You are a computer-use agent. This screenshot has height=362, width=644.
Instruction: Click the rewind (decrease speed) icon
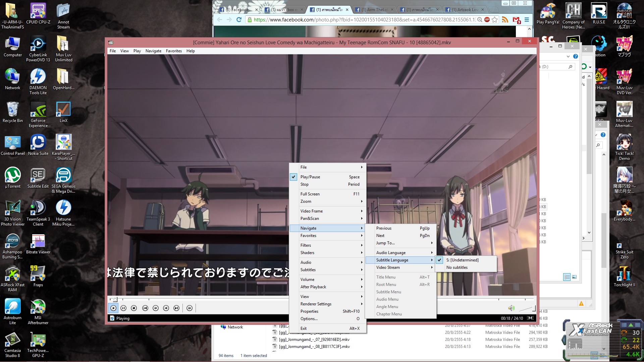[x=156, y=308]
